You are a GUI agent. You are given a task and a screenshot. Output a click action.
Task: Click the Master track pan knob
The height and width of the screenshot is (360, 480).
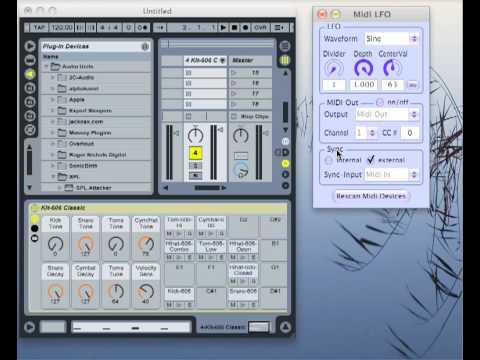(241, 136)
